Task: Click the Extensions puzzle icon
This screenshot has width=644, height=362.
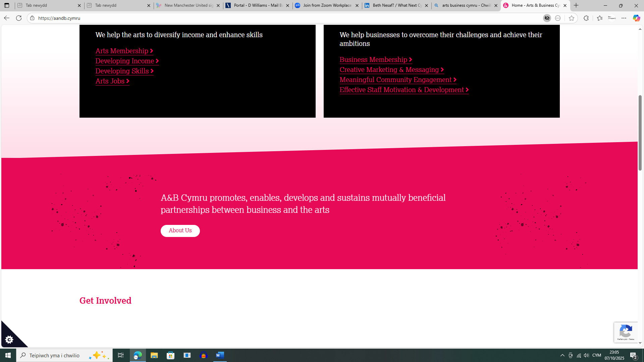Action: click(586, 18)
